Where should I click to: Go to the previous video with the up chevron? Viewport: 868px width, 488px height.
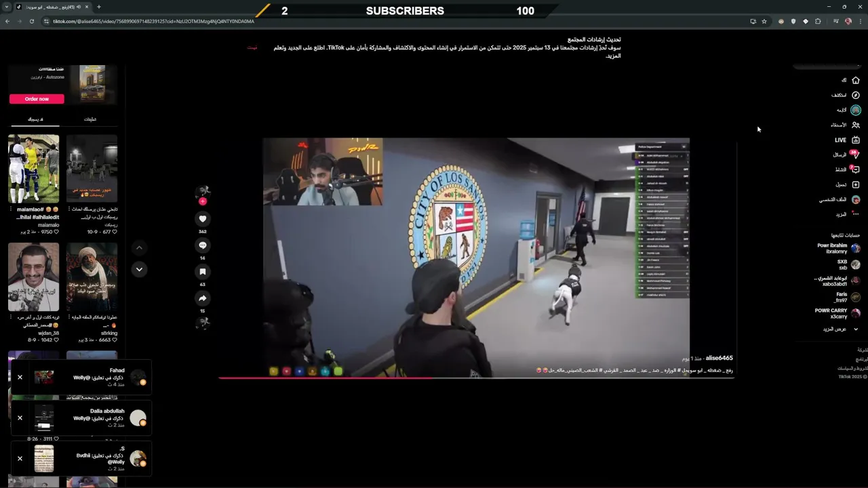click(x=139, y=248)
